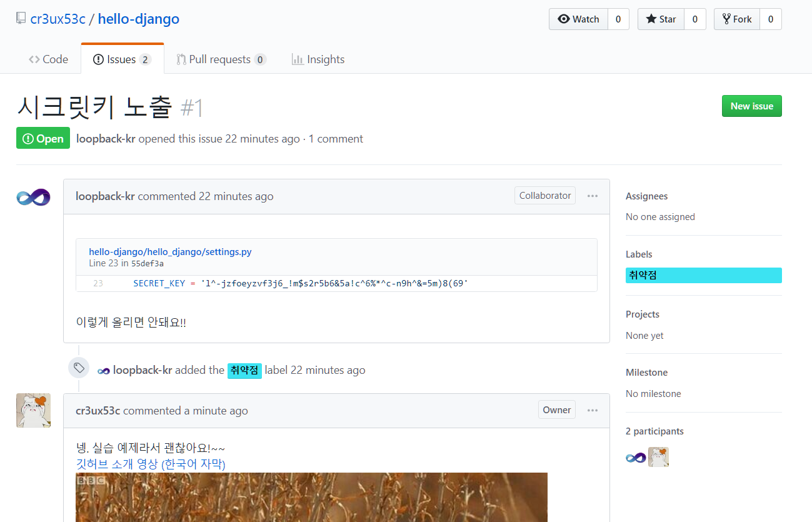
Task: Watch the repository
Action: [x=578, y=19]
